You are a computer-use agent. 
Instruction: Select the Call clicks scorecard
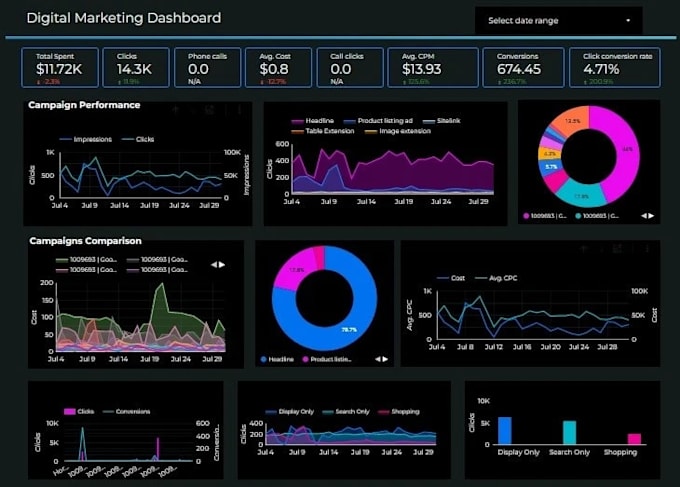point(350,68)
